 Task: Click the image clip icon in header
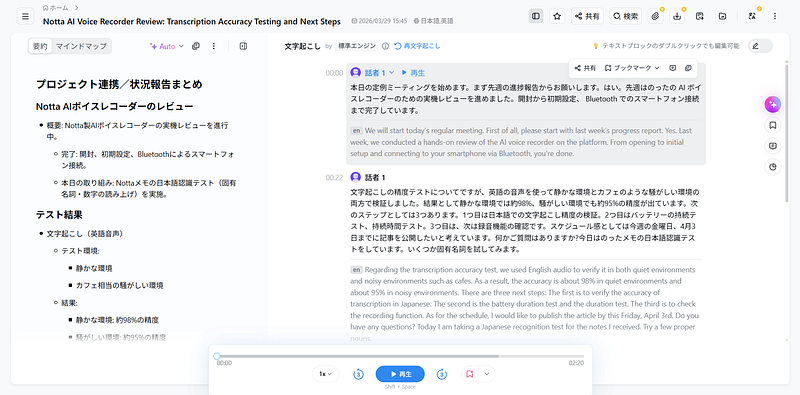click(x=699, y=16)
